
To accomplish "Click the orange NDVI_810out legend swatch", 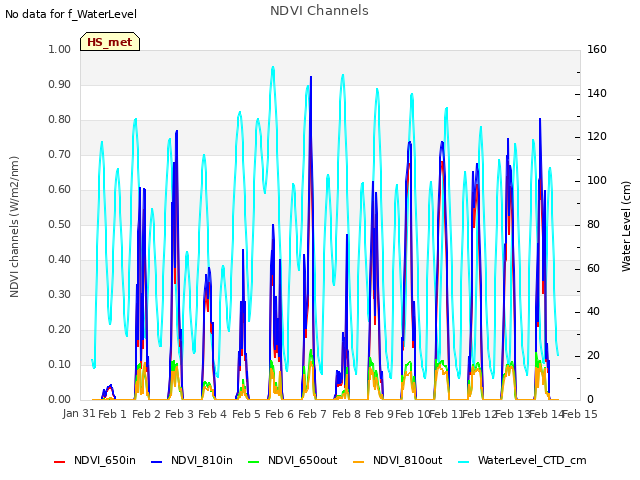I will click(x=358, y=462).
